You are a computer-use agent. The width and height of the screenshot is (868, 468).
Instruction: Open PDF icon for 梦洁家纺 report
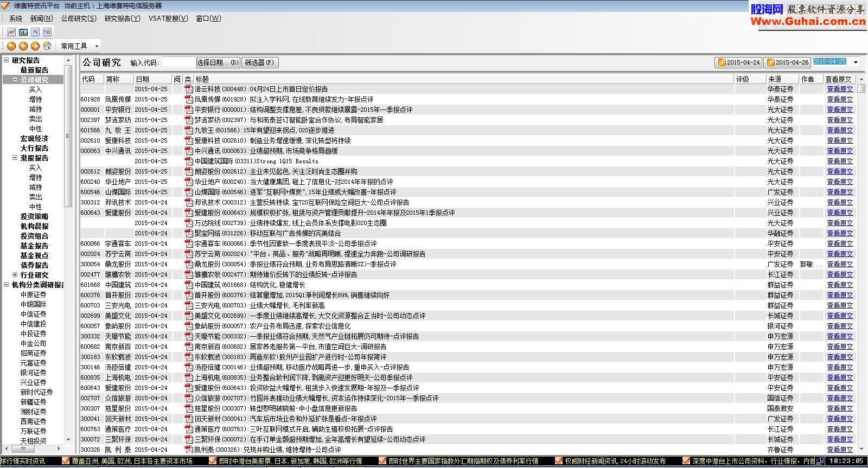(x=189, y=120)
